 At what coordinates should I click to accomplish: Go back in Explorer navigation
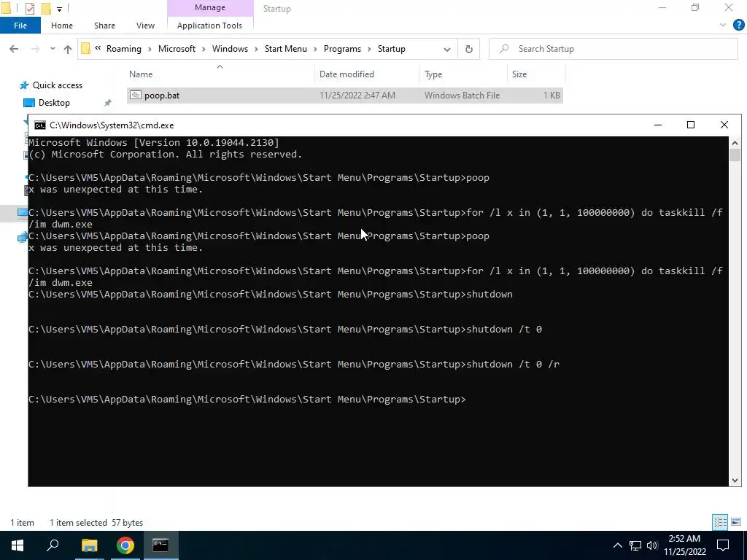[x=14, y=49]
